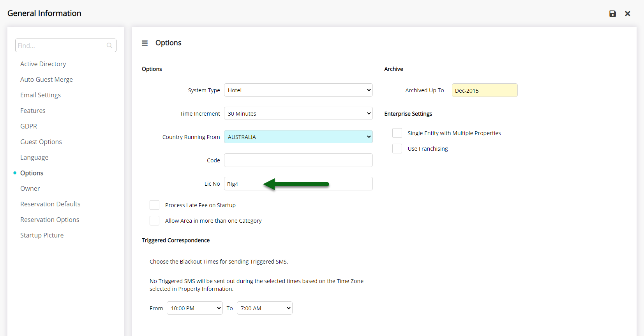Toggle the hamburger menu beside Options
644x336 pixels.
[145, 43]
